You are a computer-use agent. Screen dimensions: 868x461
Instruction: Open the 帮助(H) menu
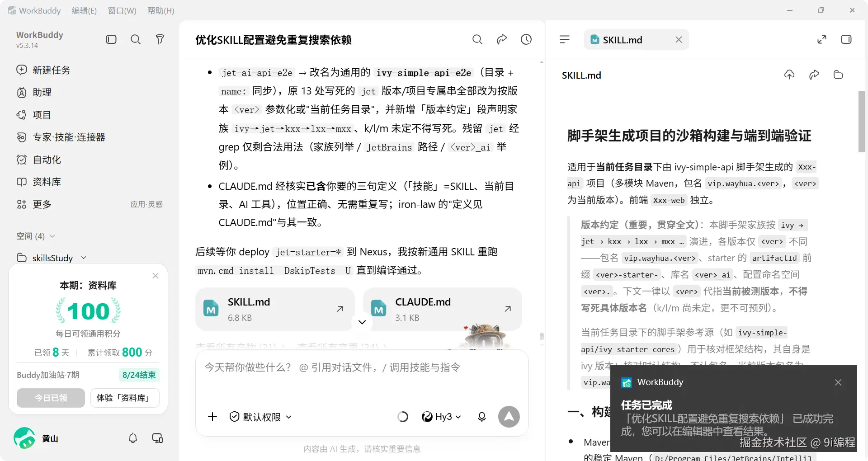[161, 10]
